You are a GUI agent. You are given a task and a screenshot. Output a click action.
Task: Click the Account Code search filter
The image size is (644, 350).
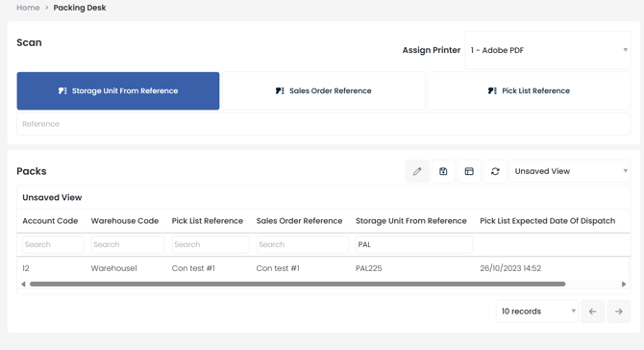click(53, 244)
